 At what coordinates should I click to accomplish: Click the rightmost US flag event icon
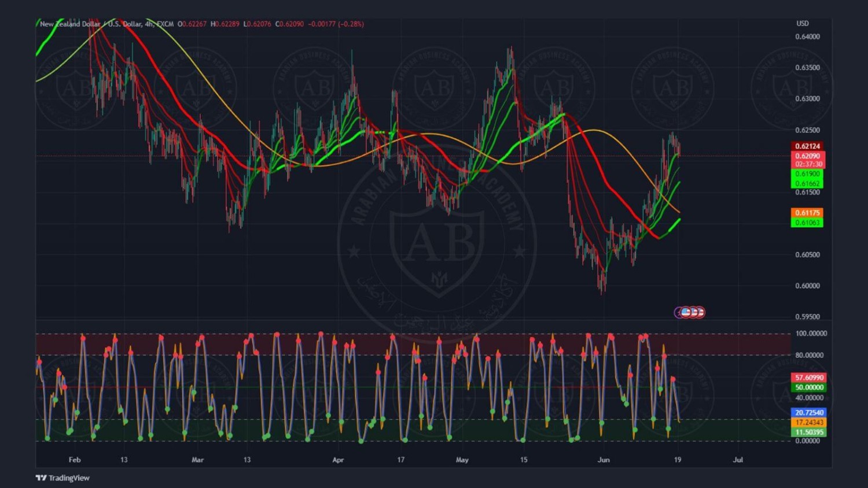point(700,312)
